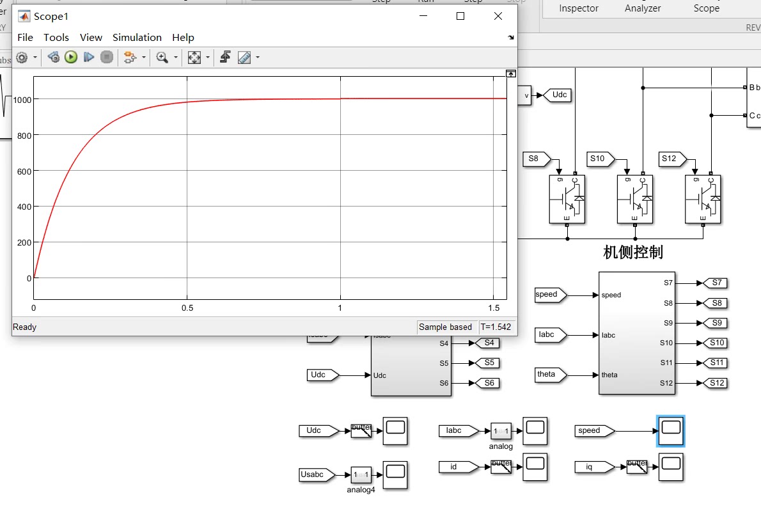Click the scale axes limits icon

(x=194, y=58)
